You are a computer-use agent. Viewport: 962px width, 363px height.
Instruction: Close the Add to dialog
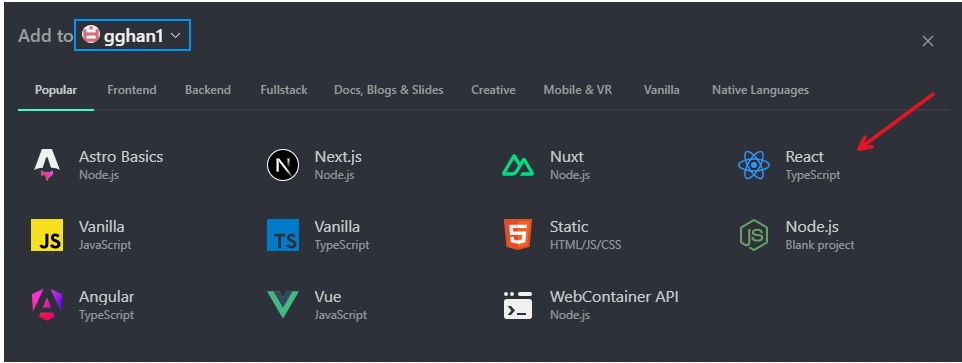pyautogui.click(x=928, y=41)
